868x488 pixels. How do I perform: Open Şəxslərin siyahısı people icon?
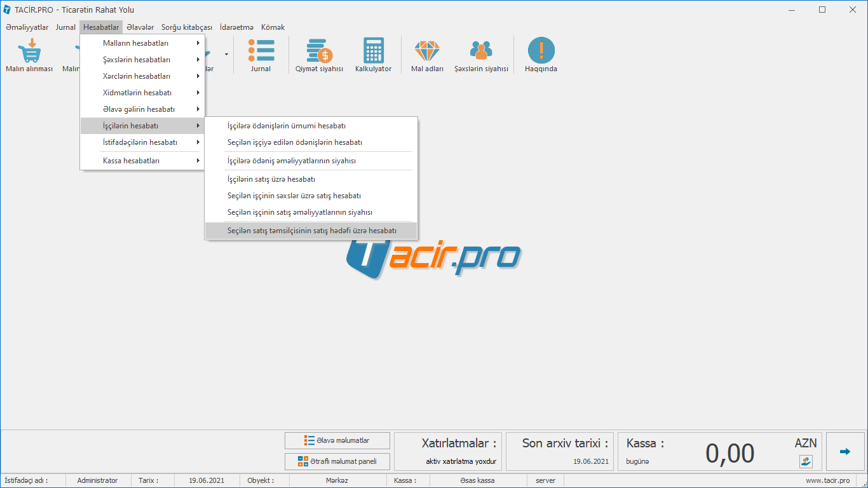[481, 51]
